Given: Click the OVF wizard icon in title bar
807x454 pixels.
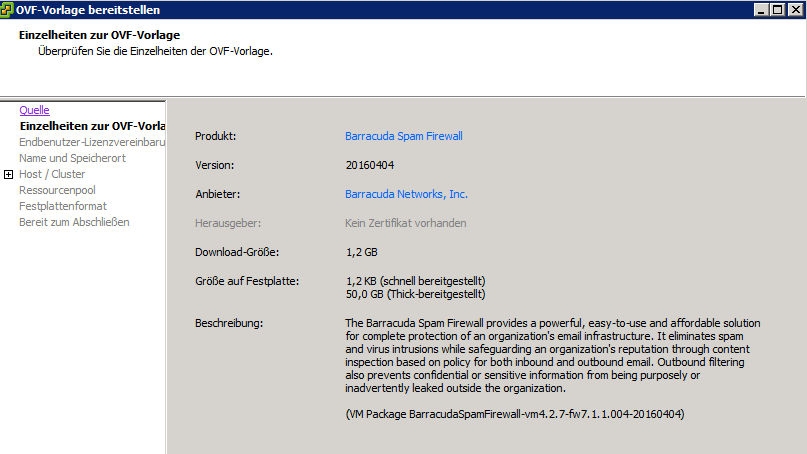Looking at the screenshot, I should 8,9.
